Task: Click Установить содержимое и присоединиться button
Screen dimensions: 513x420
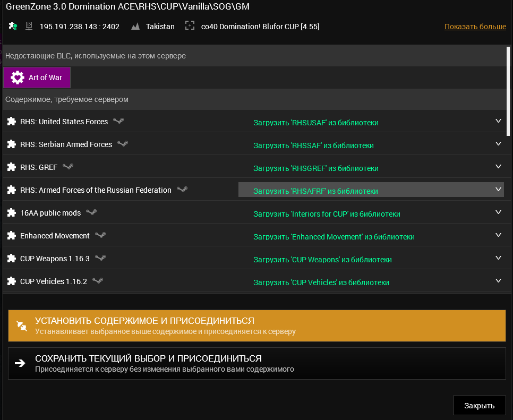Action: (257, 326)
